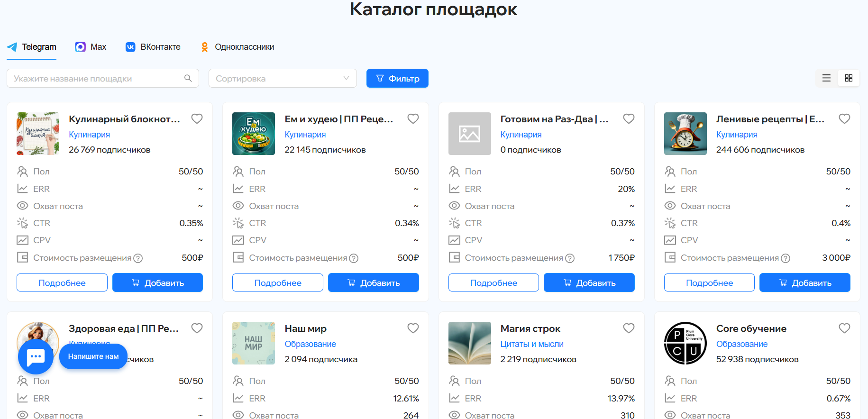Open Подробнее for Ем и худею
The height and width of the screenshot is (419, 868).
(278, 282)
